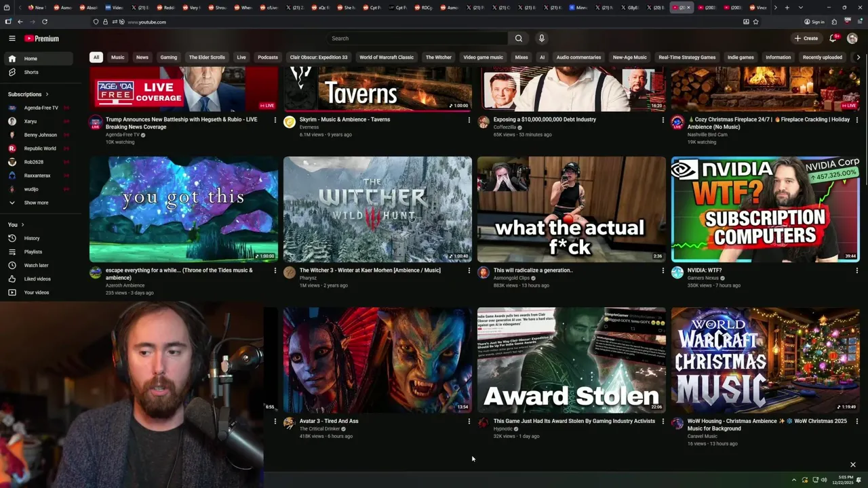The width and height of the screenshot is (868, 488).
Task: Expand the Subscriptions section header
Action: click(x=28, y=94)
